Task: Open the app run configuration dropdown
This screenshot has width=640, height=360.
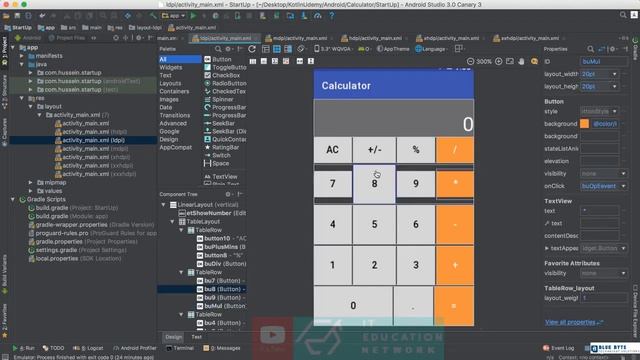Action: [174, 16]
